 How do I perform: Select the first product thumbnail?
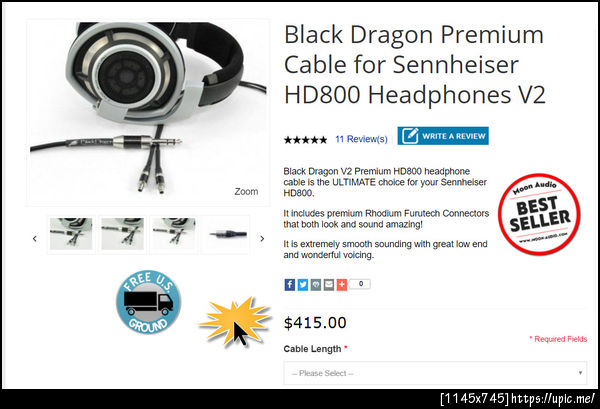(71, 234)
